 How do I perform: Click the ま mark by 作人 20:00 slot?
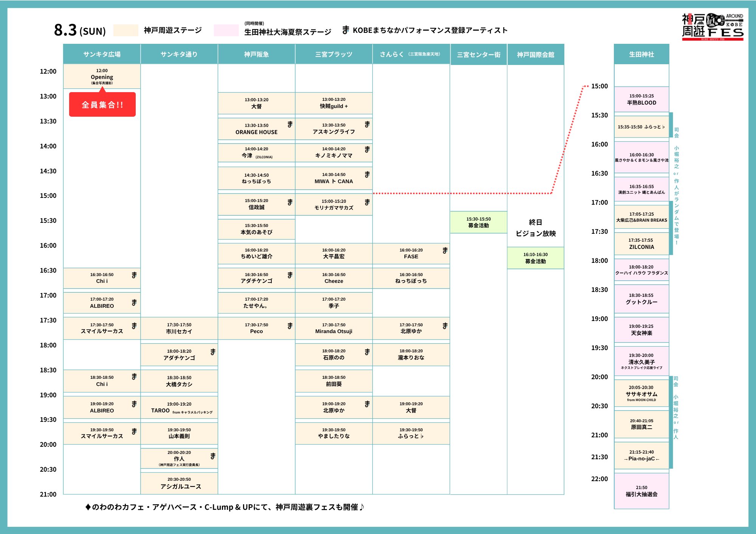tap(213, 456)
